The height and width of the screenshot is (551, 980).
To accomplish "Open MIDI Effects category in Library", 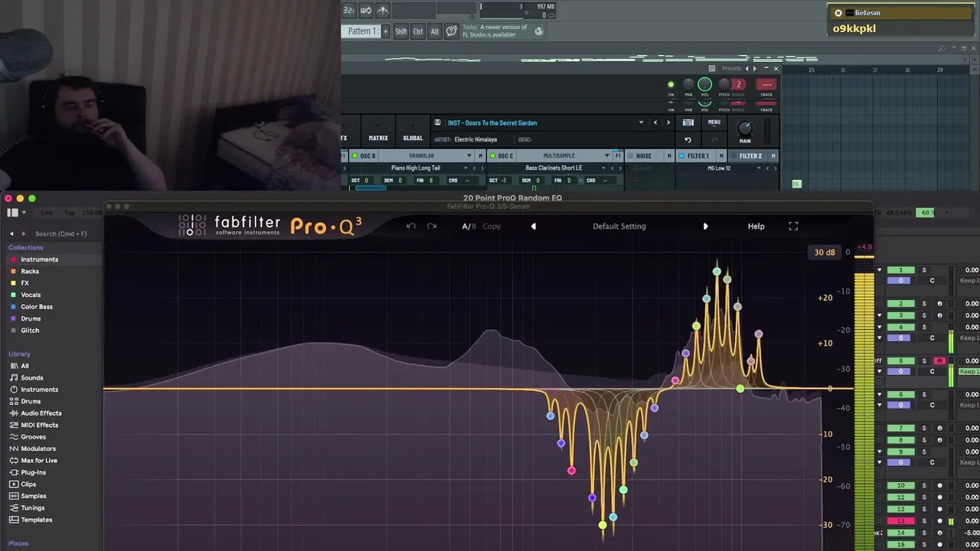I will point(39,425).
